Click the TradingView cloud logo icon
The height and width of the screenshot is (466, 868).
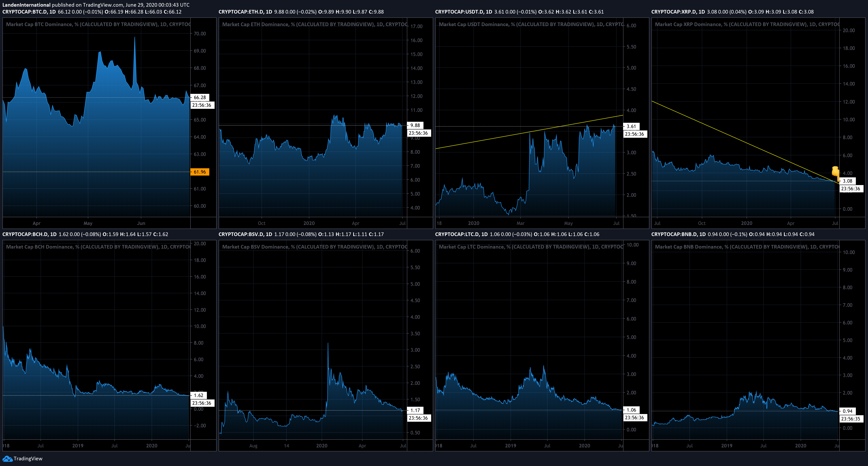[x=7, y=459]
